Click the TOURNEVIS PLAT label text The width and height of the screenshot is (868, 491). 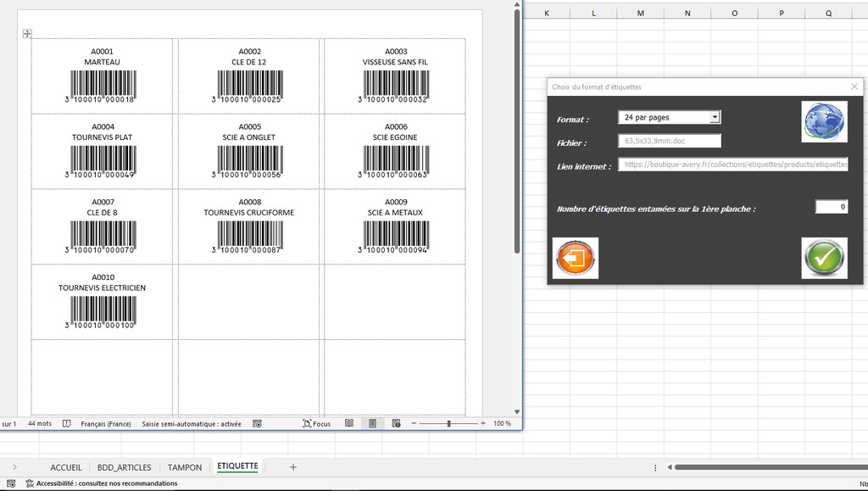pyautogui.click(x=102, y=137)
